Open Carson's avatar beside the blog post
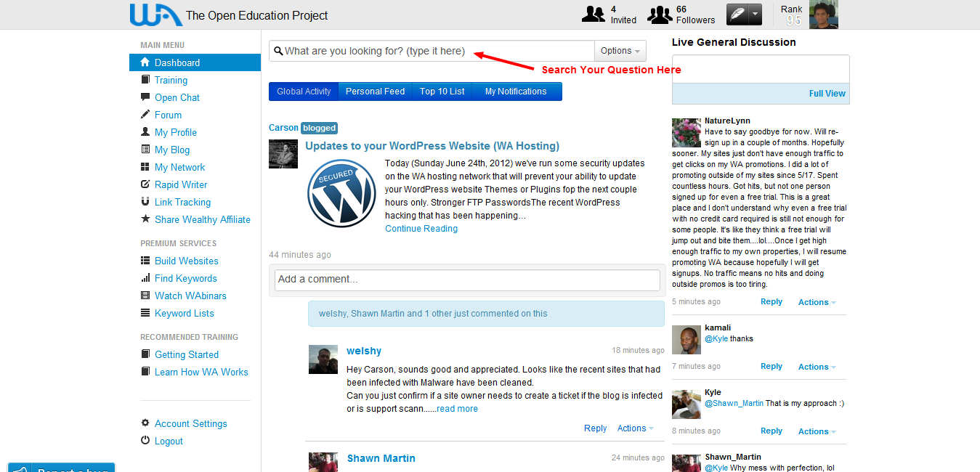This screenshot has width=980, height=472. pyautogui.click(x=283, y=154)
